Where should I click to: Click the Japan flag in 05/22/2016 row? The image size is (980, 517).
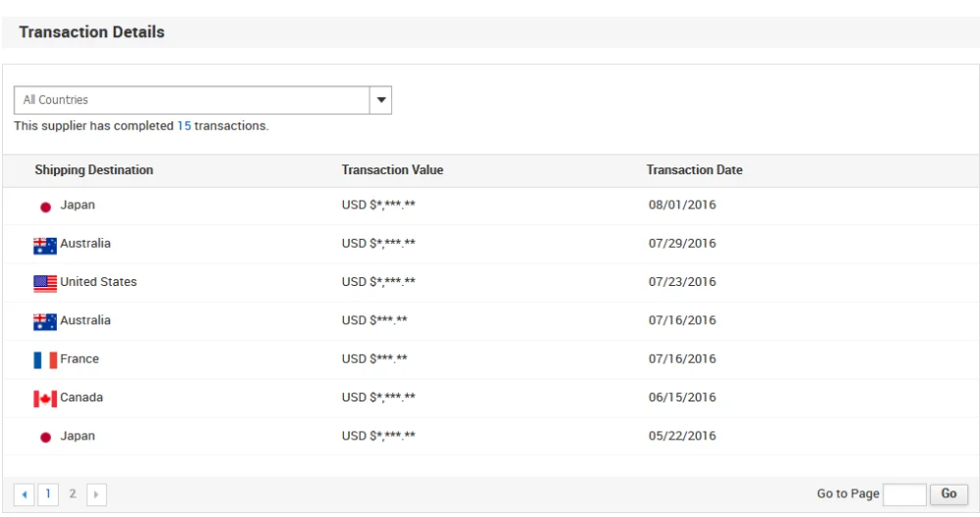click(x=45, y=438)
